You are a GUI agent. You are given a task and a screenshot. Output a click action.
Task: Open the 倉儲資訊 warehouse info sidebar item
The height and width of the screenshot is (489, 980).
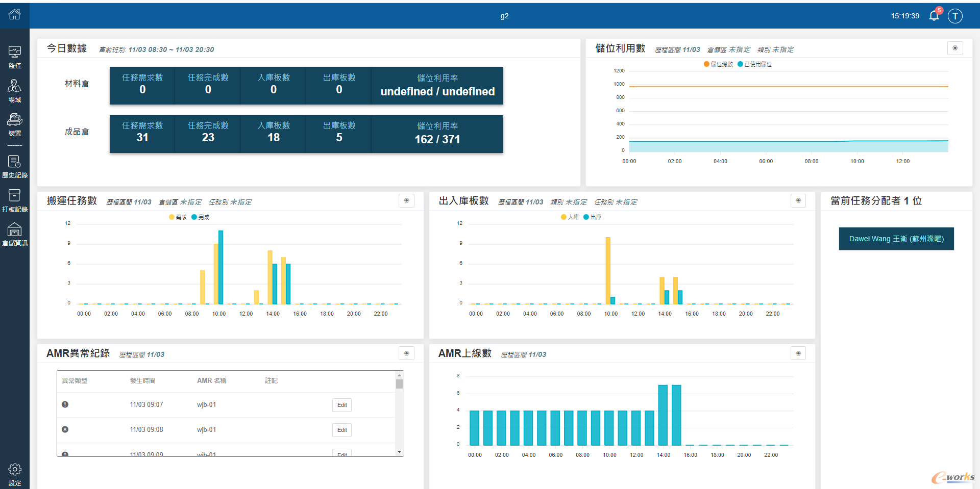click(x=14, y=235)
